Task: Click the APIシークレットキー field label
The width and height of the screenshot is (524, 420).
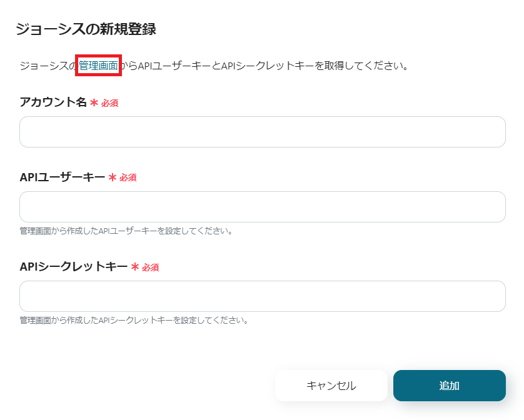Action: coord(73,267)
